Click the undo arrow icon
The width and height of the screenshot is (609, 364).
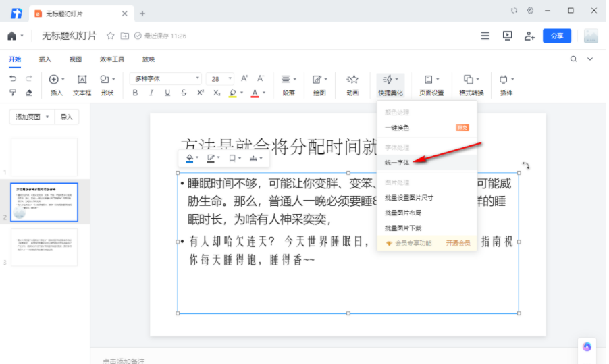13,79
